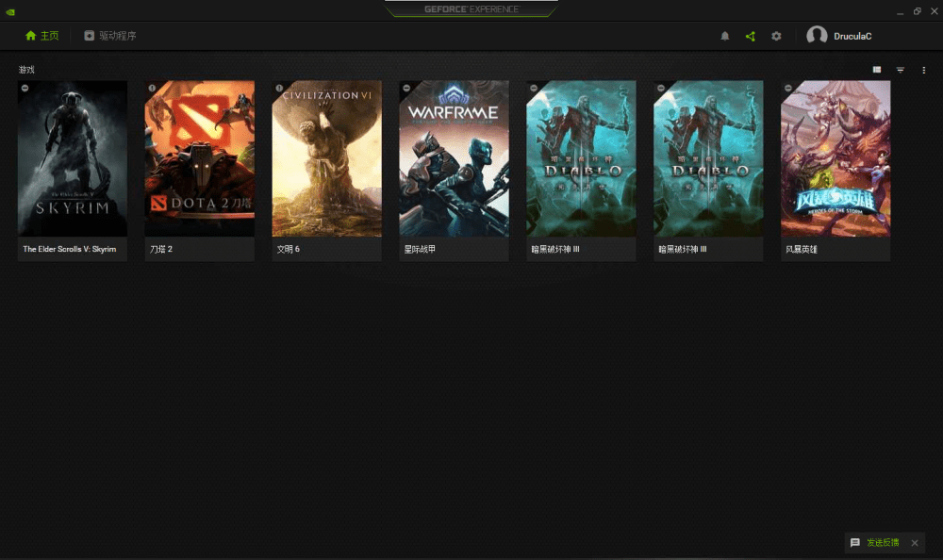Click the status badge on the Heroes of the Storm cover
Image resolution: width=943 pixels, height=560 pixels.
787,88
